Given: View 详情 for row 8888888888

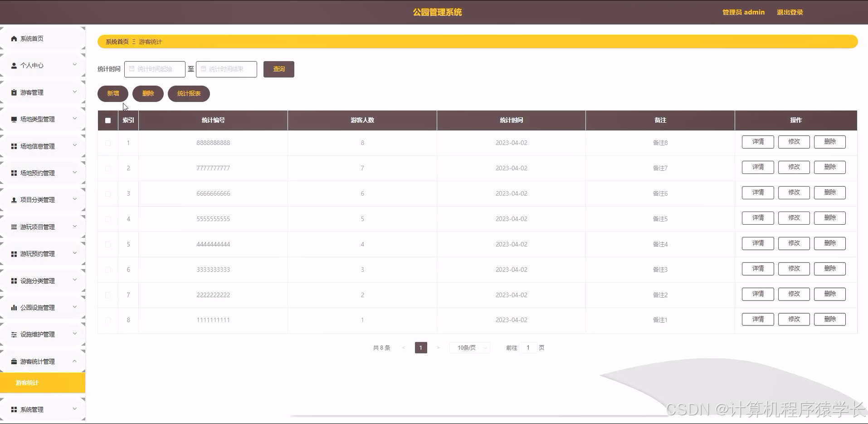Looking at the screenshot, I should click(758, 142).
